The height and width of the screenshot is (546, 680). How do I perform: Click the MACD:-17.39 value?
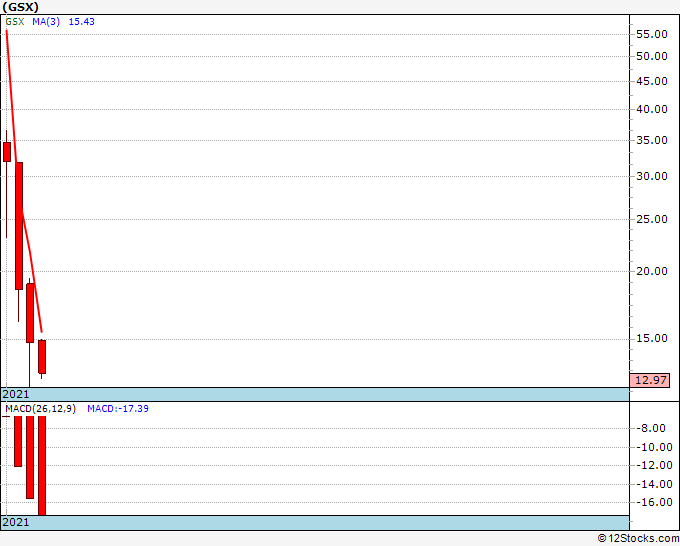118,409
